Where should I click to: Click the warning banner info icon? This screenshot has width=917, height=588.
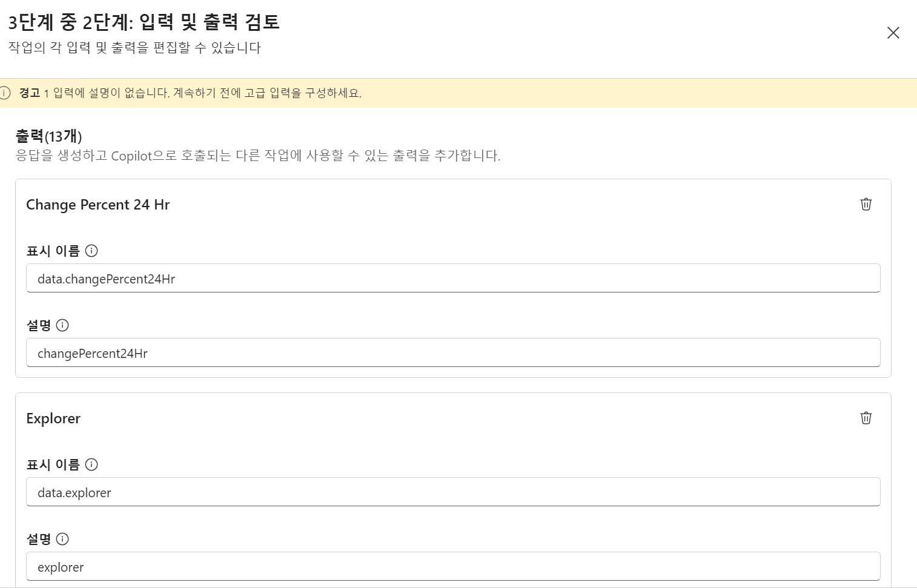pos(5,93)
